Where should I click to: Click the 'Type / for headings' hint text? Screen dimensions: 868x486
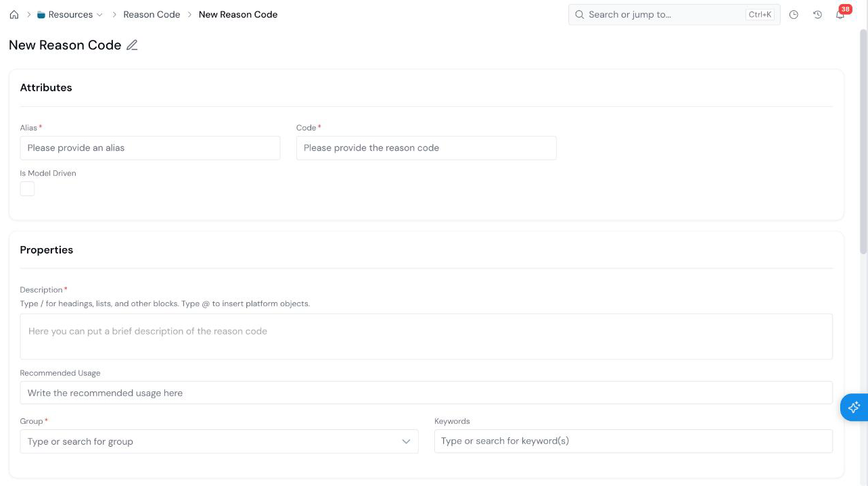pyautogui.click(x=165, y=304)
